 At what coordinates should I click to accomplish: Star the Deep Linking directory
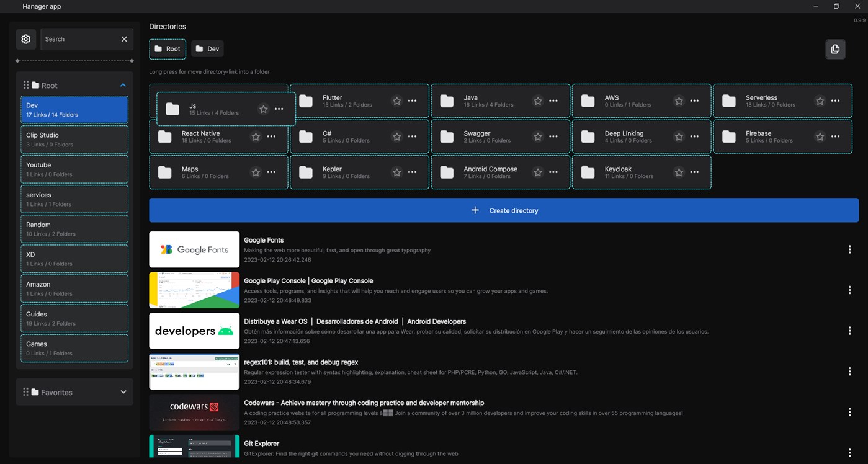click(679, 136)
